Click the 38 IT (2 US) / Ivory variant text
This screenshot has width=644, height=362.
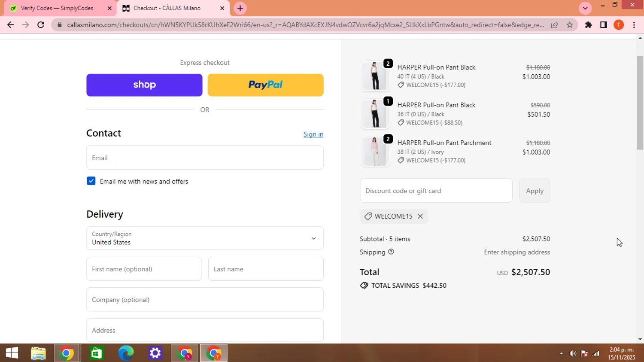420,152
